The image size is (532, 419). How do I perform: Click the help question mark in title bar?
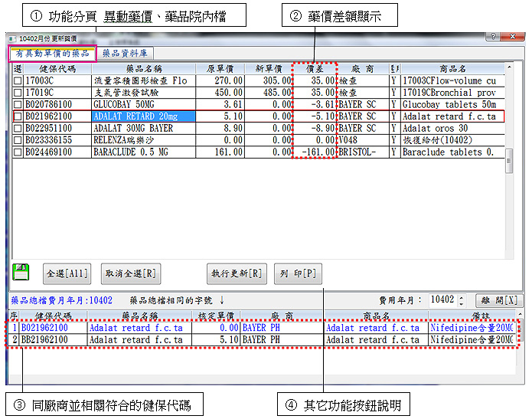[491, 37]
